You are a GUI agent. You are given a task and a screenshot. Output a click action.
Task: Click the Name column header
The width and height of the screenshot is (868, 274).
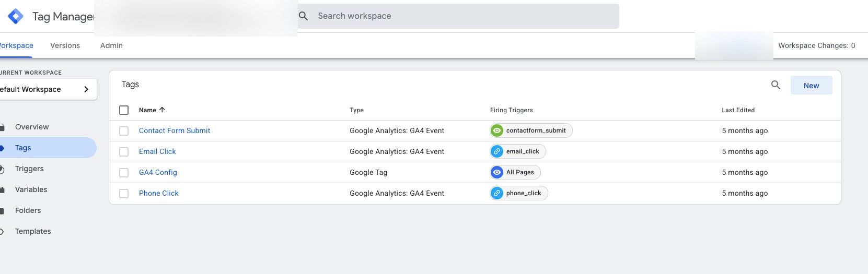[147, 110]
